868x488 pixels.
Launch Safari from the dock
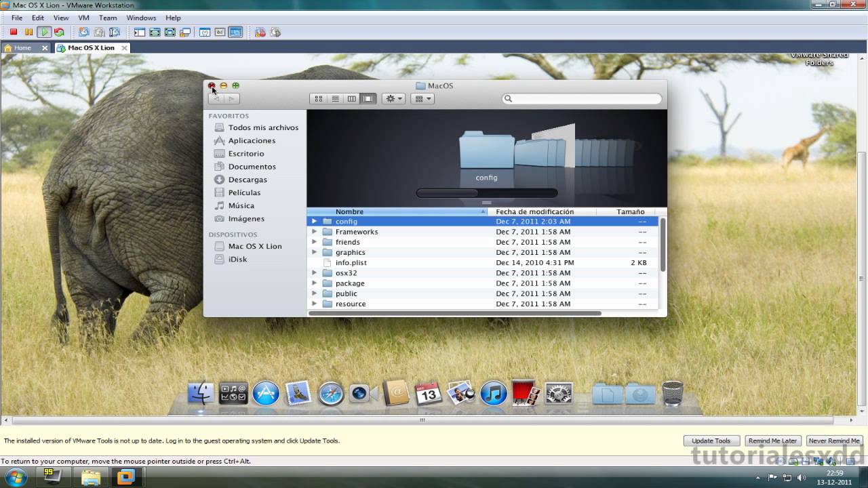331,393
